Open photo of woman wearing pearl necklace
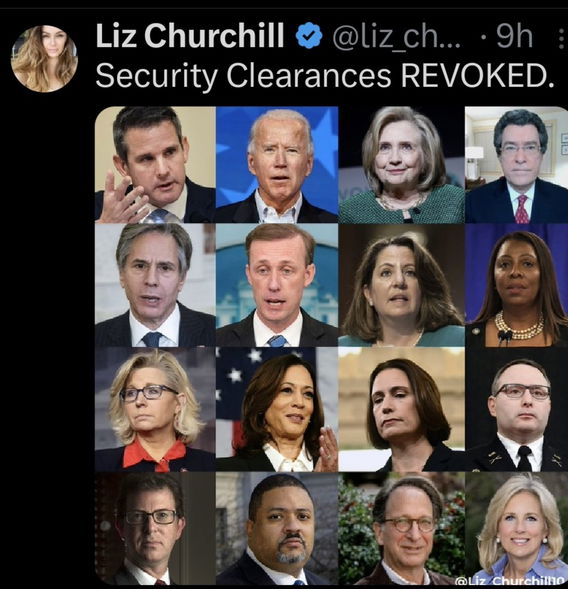The height and width of the screenshot is (589, 568). [x=517, y=285]
